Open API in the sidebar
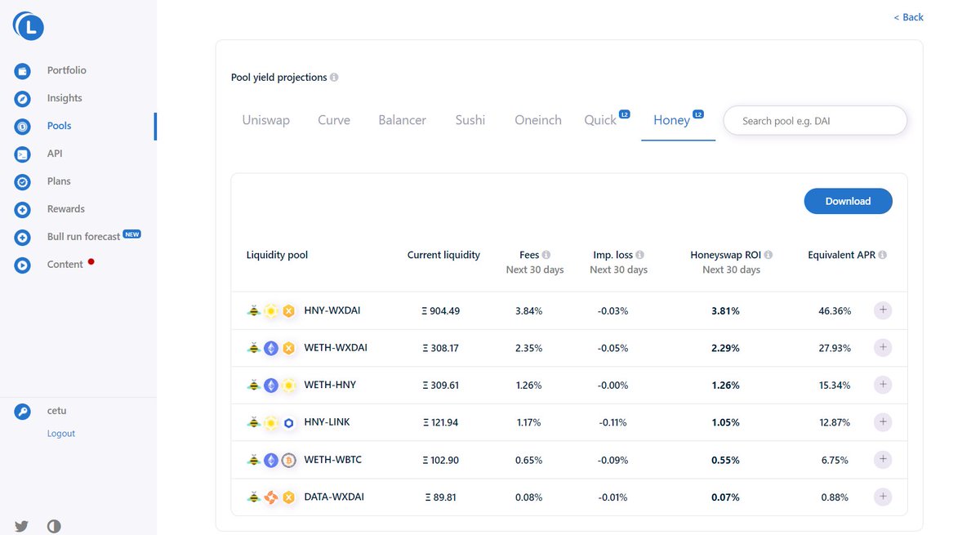Viewport: 980px width, 535px height. point(55,154)
